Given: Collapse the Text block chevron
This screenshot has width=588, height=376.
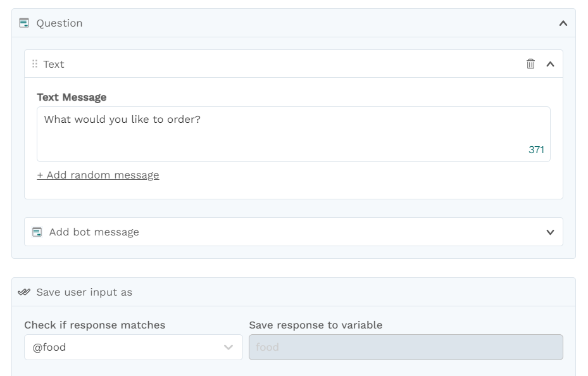Looking at the screenshot, I should coord(550,64).
